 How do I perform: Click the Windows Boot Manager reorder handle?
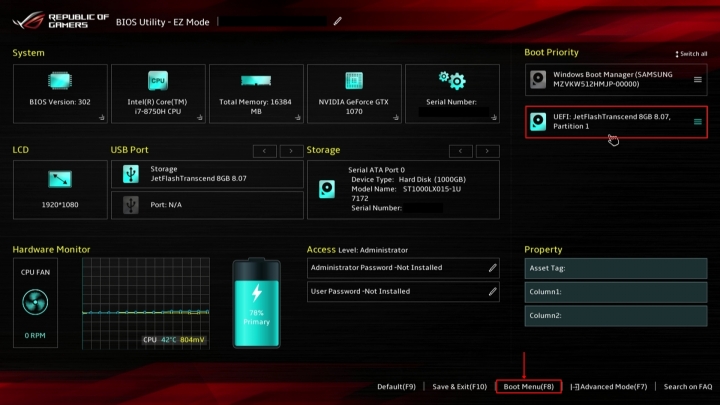(698, 79)
